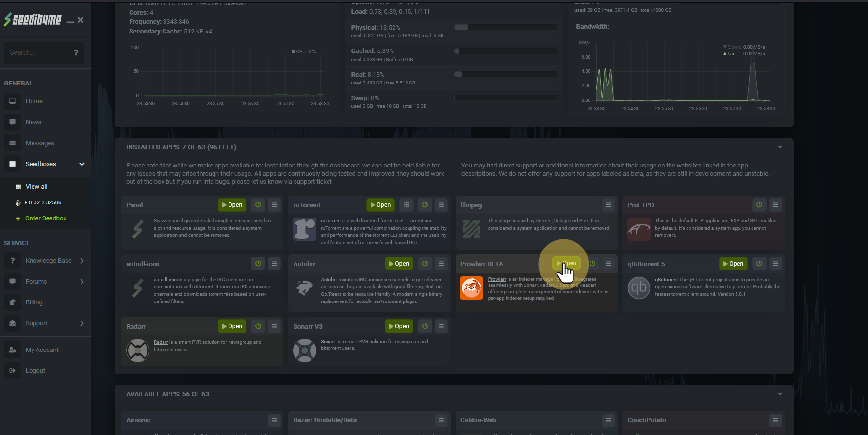868x435 pixels.
Task: Toggle power for ruTorrent
Action: (x=425, y=205)
